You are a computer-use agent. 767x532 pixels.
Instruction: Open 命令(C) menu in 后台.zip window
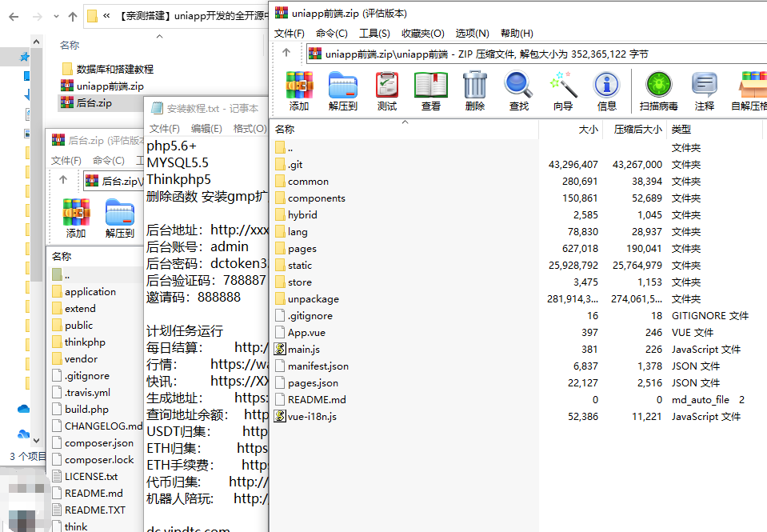click(x=109, y=161)
